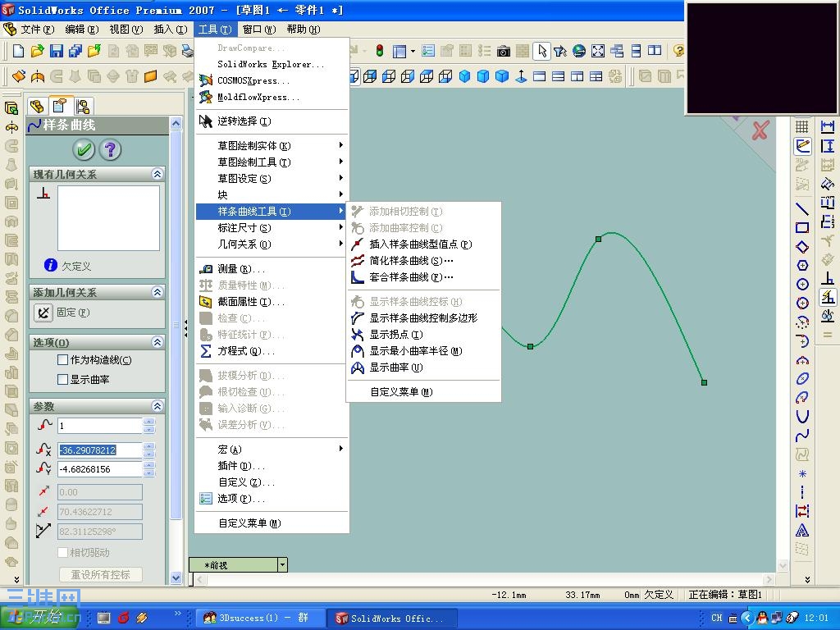Click the horizontal scrollbar left arrow
Image resolution: width=840 pixels, height=630 pixels.
tap(200, 579)
